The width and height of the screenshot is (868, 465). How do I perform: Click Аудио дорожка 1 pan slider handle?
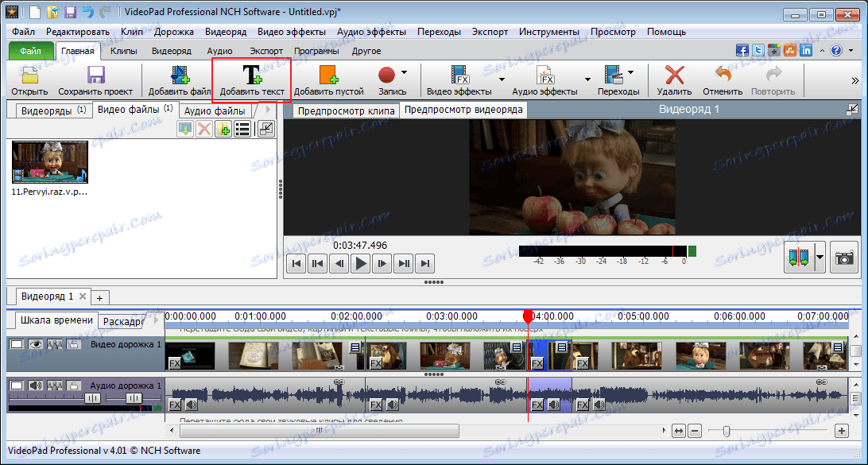coord(134,398)
